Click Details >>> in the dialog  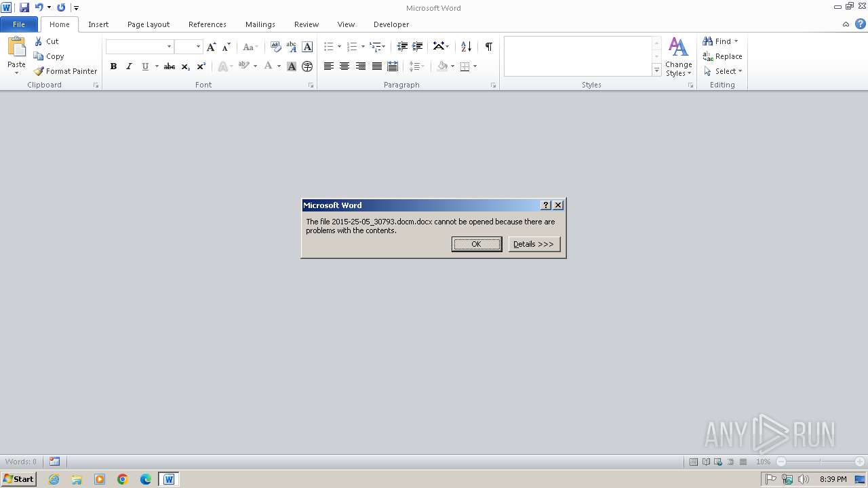(x=534, y=244)
